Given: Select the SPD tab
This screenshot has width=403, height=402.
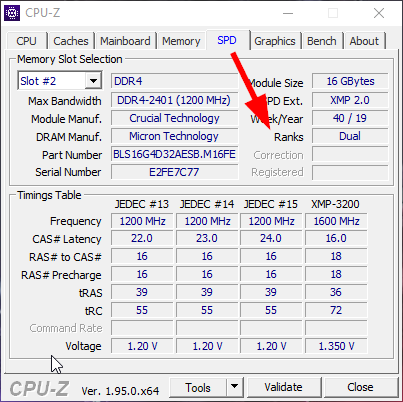Looking at the screenshot, I should pyautogui.click(x=227, y=40).
